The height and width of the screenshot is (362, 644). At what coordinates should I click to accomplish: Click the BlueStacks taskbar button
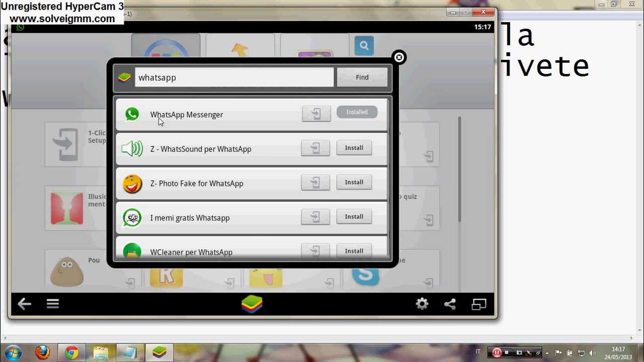point(159,353)
